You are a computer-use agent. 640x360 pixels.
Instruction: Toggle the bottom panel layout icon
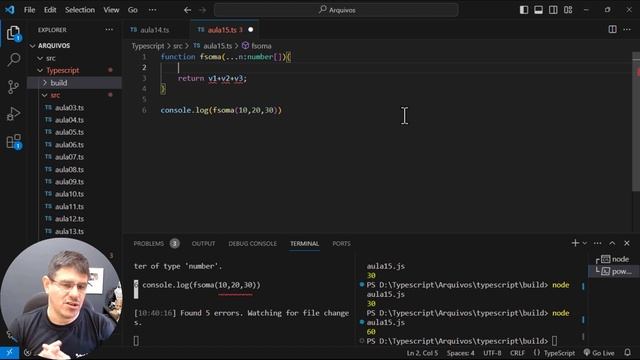pyautogui.click(x=538, y=10)
